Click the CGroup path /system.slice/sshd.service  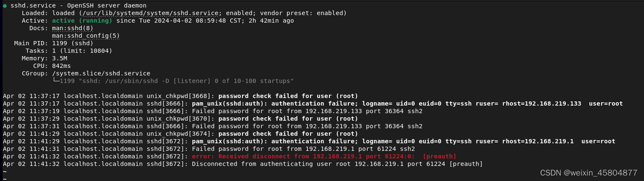tap(101, 73)
